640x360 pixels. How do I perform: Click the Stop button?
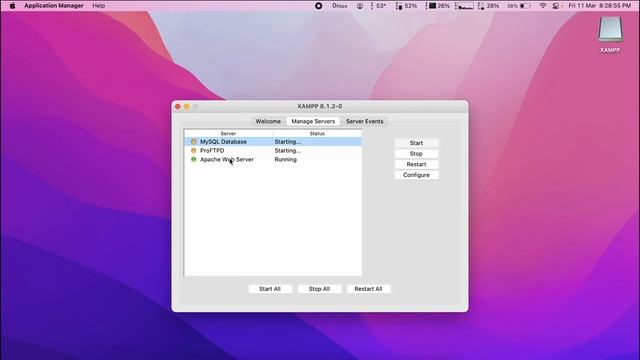416,153
